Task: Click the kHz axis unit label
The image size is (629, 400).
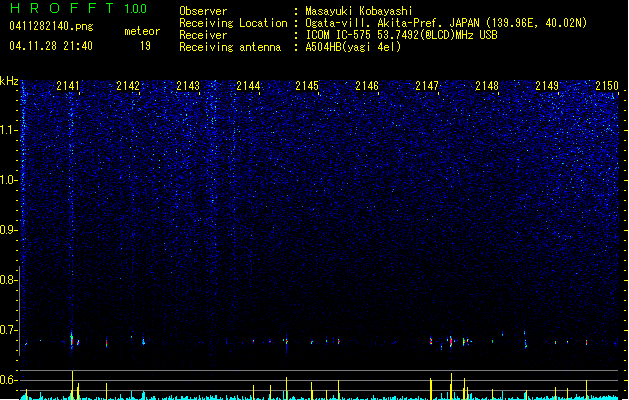Action: tap(9, 81)
